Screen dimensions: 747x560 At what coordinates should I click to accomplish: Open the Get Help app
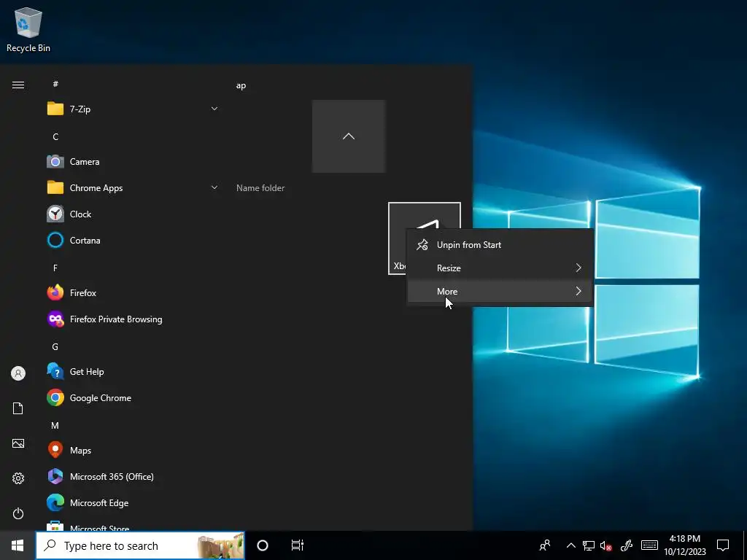tap(133, 371)
